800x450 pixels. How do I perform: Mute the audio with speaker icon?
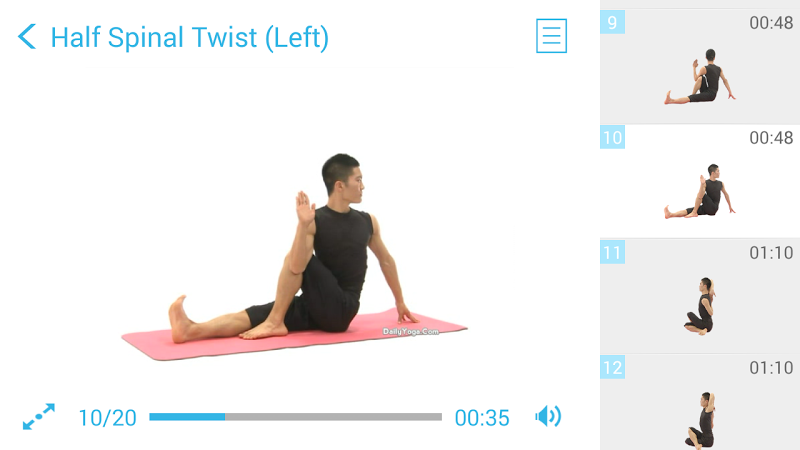pos(548,416)
